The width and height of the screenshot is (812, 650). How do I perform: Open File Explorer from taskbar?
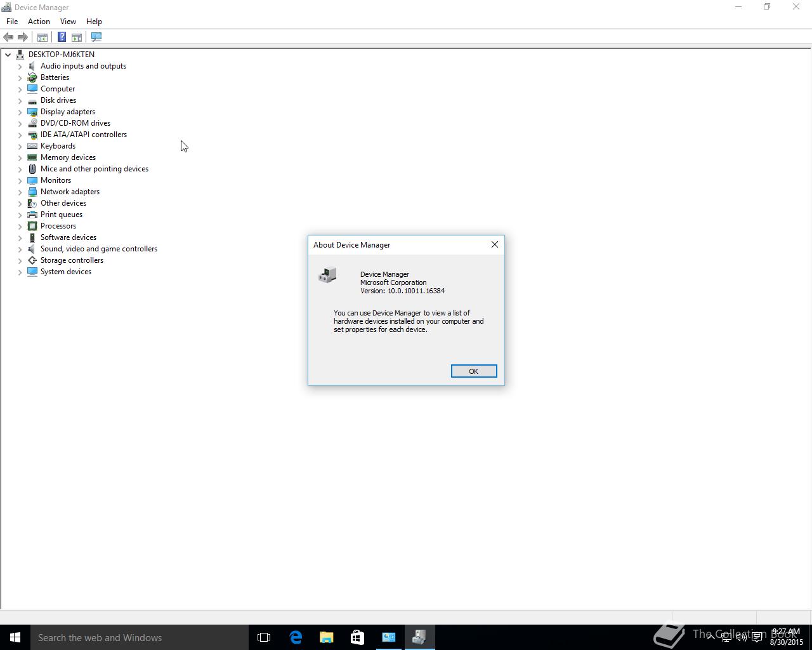tap(326, 637)
